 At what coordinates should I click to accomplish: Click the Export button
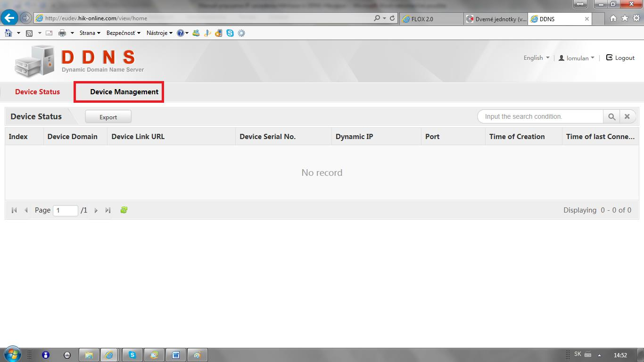[x=108, y=117]
